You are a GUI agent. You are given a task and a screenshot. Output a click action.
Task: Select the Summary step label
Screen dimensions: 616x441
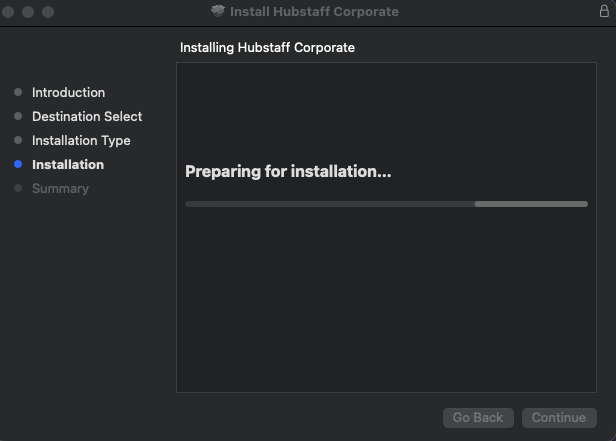pos(60,189)
